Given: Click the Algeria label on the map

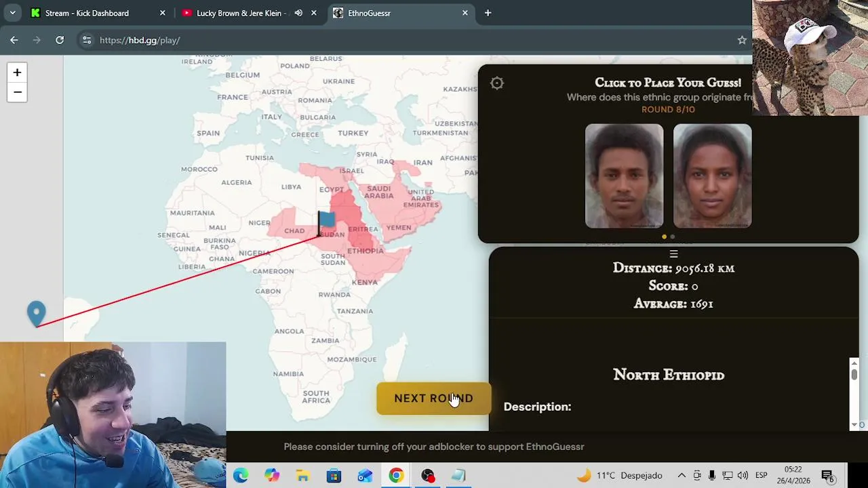Looking at the screenshot, I should click(237, 182).
